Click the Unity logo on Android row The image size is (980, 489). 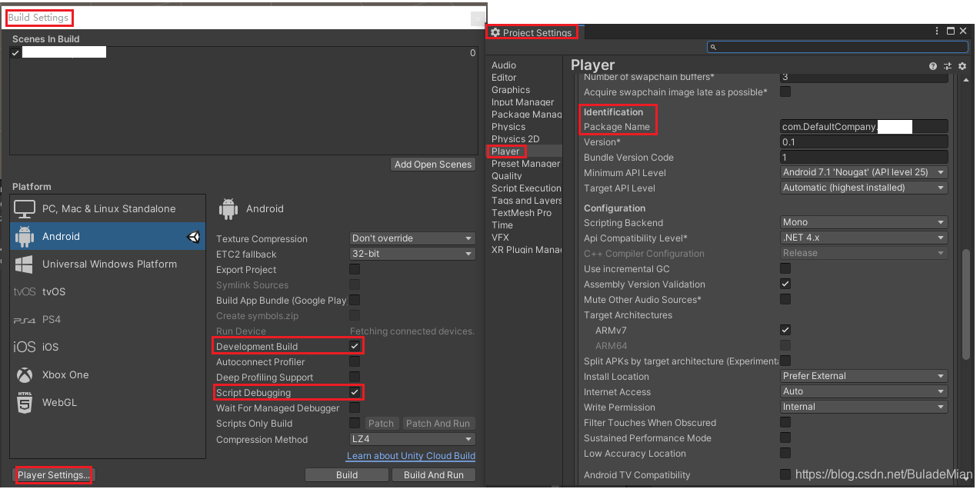pos(194,237)
